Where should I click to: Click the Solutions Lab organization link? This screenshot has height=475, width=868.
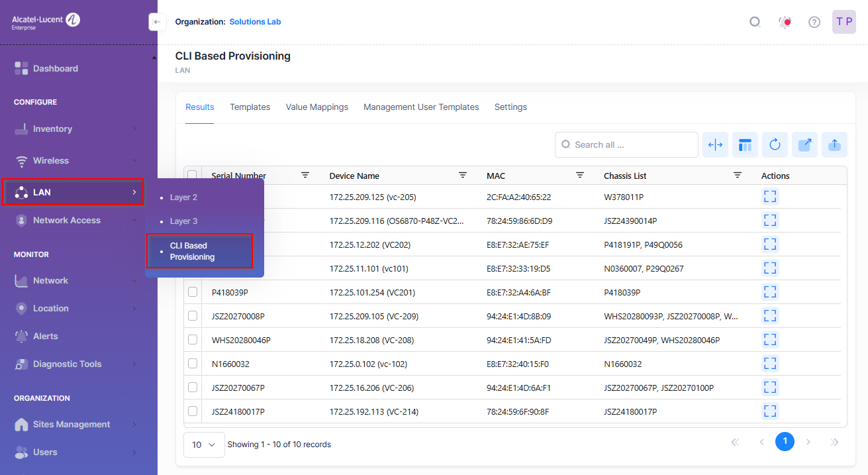pyautogui.click(x=255, y=22)
